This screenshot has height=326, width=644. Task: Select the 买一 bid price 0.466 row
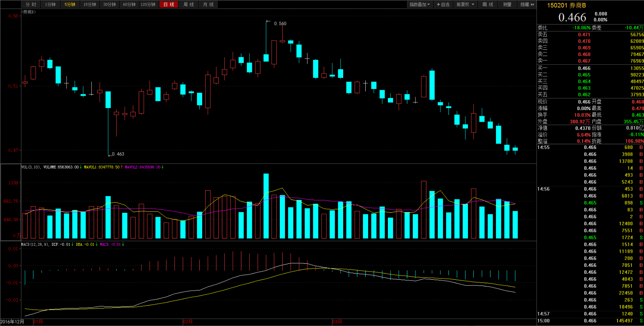point(590,68)
